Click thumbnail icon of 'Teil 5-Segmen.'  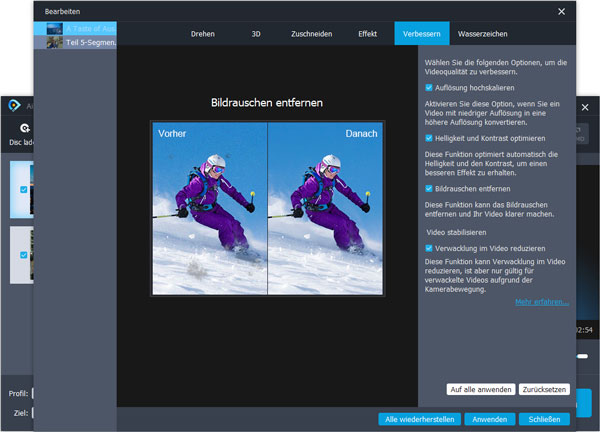pyautogui.click(x=55, y=42)
